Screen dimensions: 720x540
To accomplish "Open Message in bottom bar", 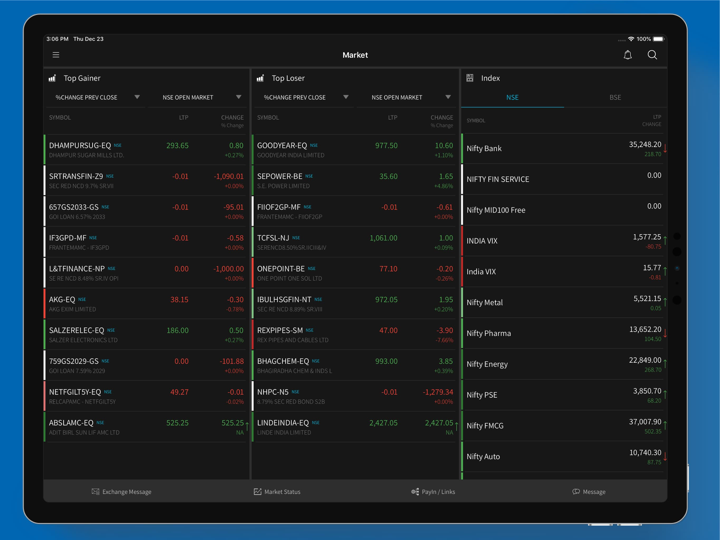I will pyautogui.click(x=589, y=492).
